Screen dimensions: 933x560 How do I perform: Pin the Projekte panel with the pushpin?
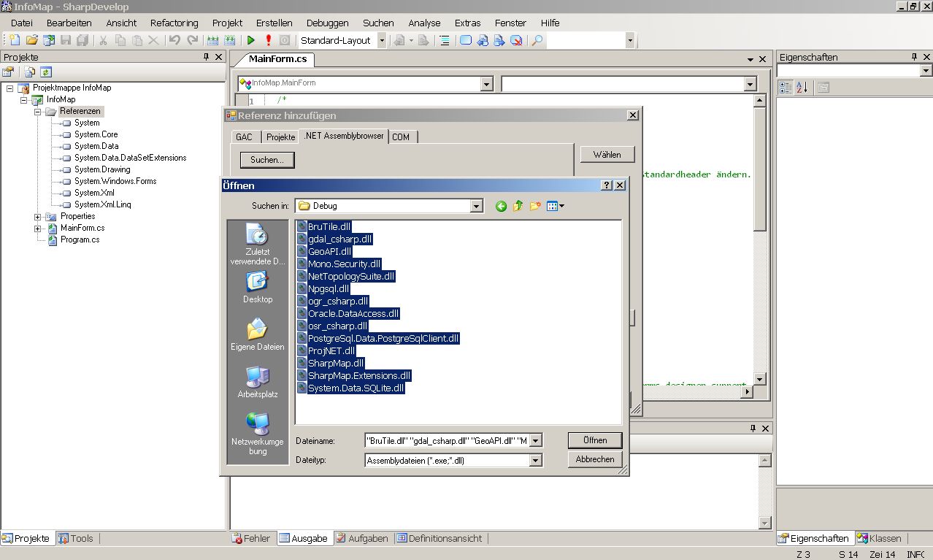(206, 56)
